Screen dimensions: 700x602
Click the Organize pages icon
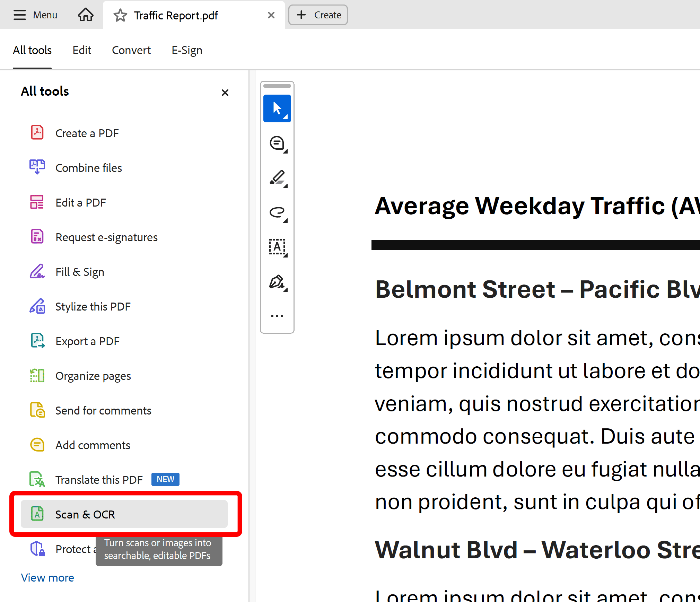37,376
